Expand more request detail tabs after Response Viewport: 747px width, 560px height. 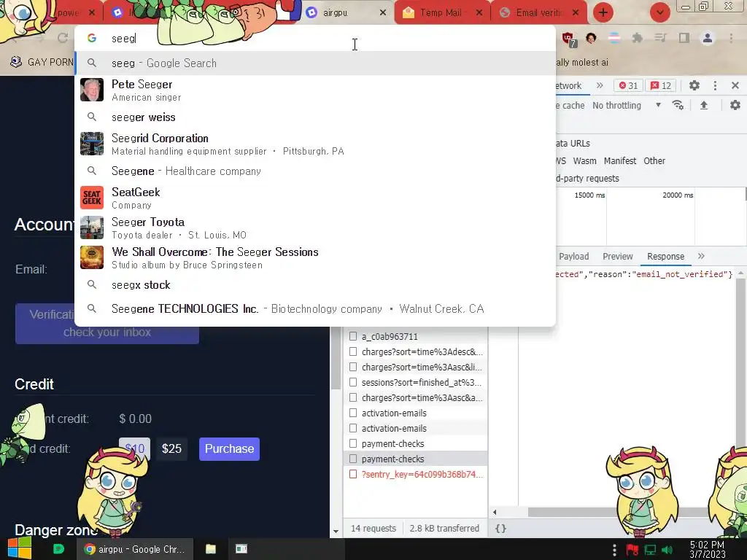pos(701,256)
